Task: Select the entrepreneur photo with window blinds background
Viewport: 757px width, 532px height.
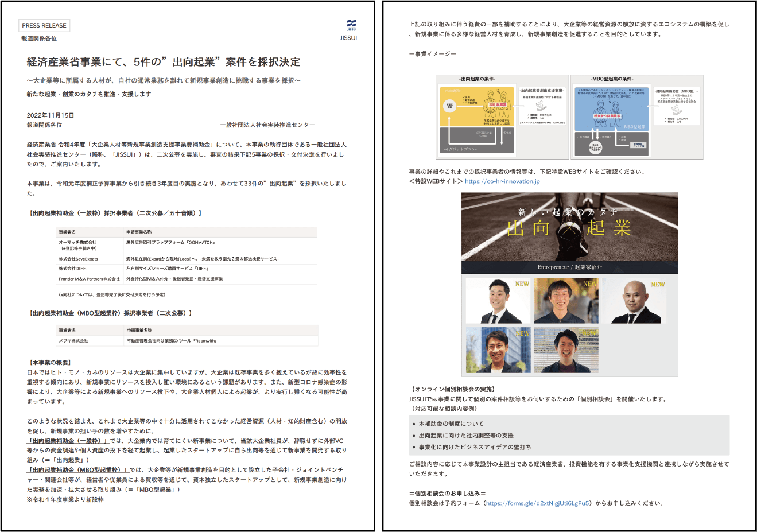Action: [566, 350]
